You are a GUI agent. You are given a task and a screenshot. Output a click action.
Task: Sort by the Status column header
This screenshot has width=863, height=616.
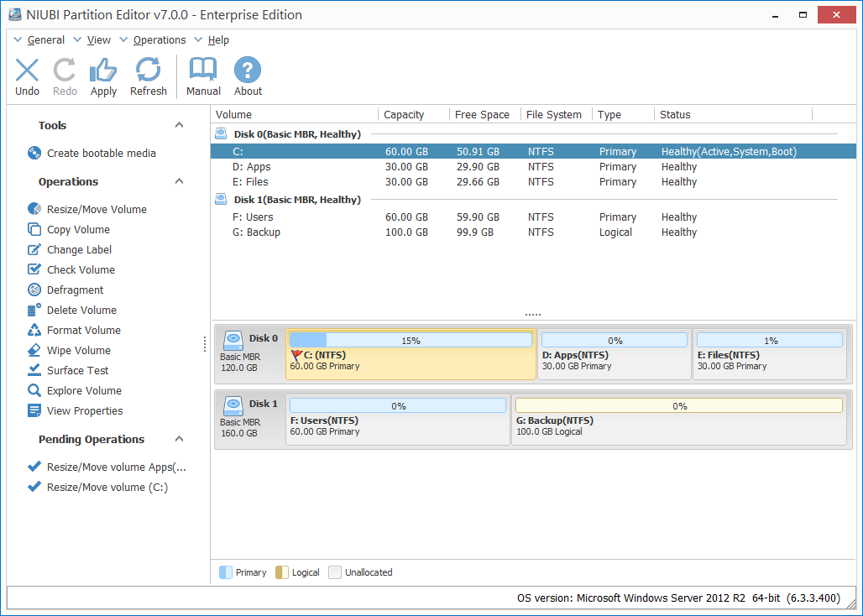(x=733, y=114)
